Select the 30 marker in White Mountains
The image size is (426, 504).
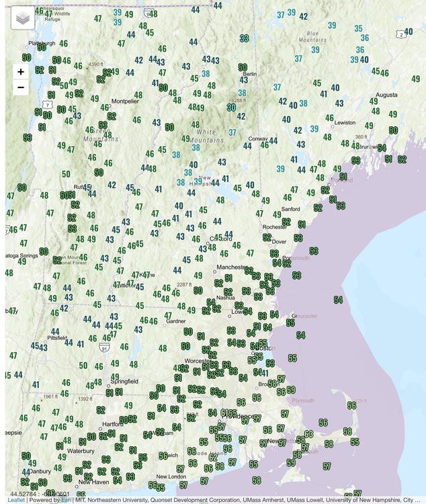pyautogui.click(x=231, y=108)
